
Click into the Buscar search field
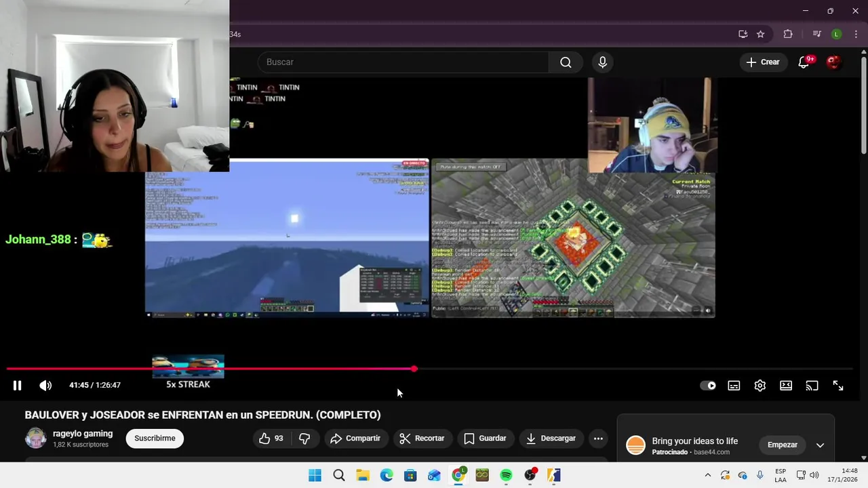(403, 62)
